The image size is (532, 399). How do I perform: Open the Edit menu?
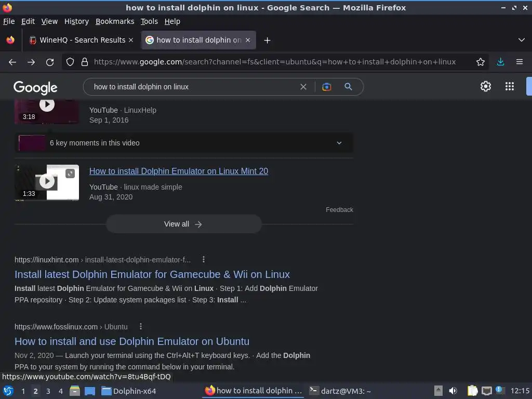[28, 21]
